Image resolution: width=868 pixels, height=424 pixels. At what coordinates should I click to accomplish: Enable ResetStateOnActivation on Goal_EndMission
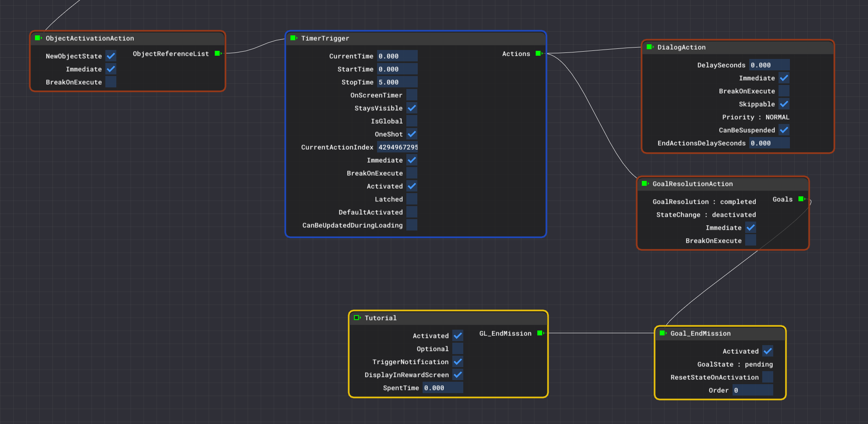(x=768, y=377)
